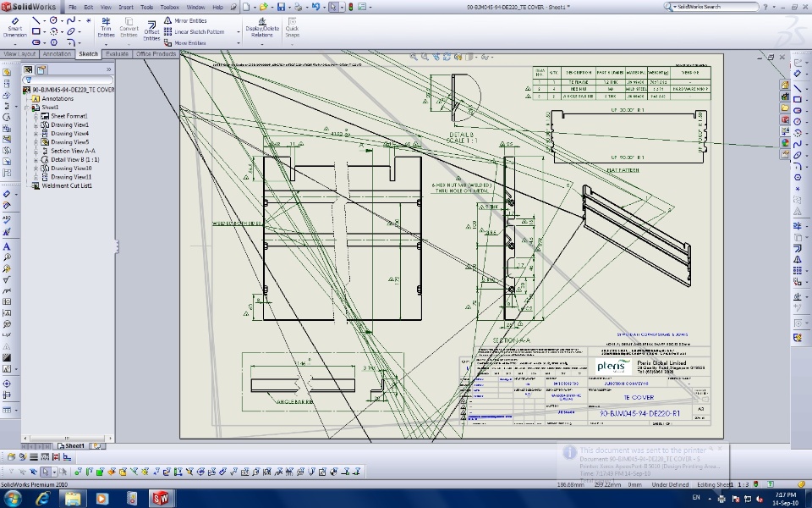Select the Note annotation tool (letter A)
Viewport: 812px width, 508px height.
pyautogui.click(x=7, y=246)
